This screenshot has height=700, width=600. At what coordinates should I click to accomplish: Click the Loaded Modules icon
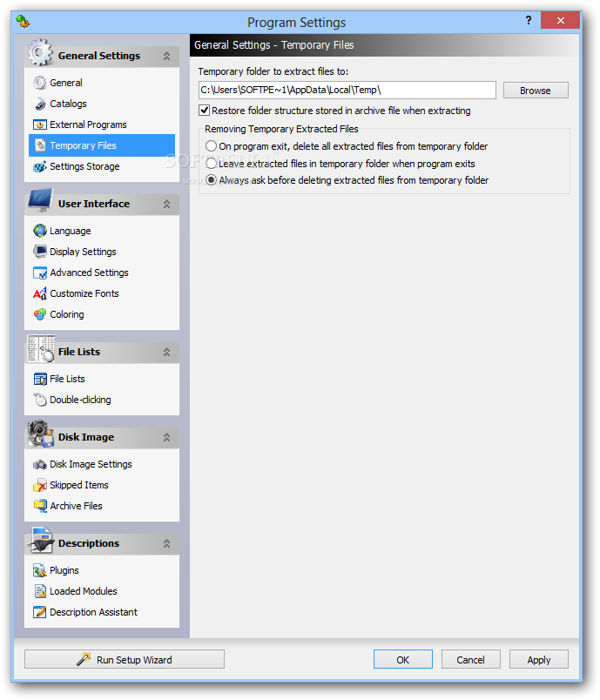40,591
